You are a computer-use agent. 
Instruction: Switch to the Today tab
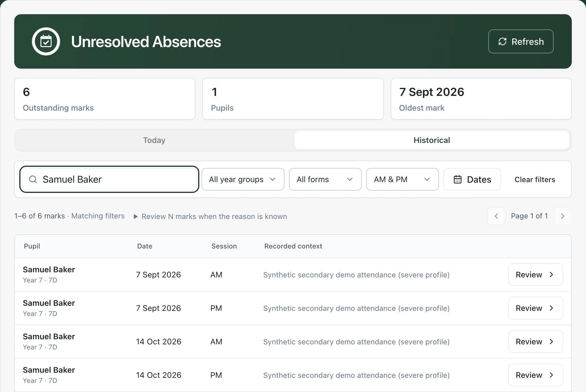[x=154, y=140]
